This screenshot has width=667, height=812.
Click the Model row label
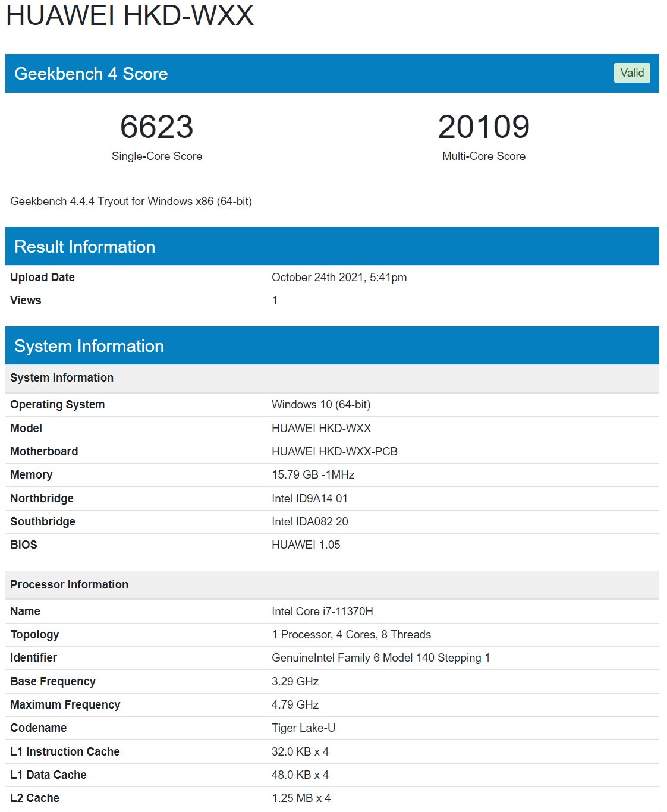26,428
